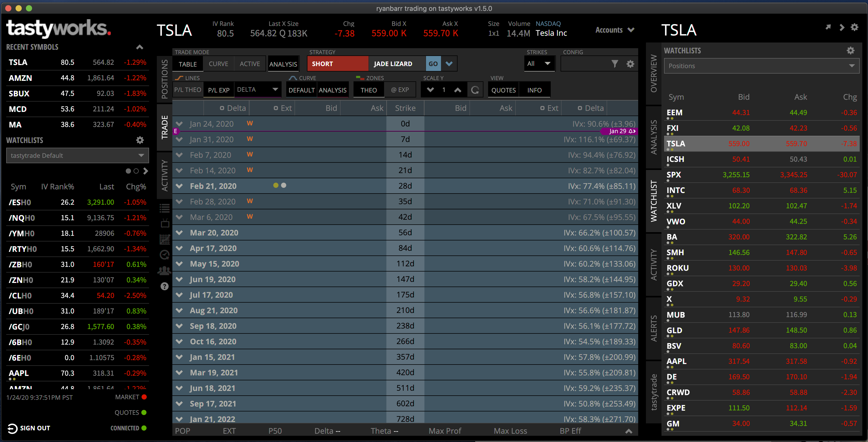Toggle the QUOTES view
The width and height of the screenshot is (868, 442).
[503, 90]
